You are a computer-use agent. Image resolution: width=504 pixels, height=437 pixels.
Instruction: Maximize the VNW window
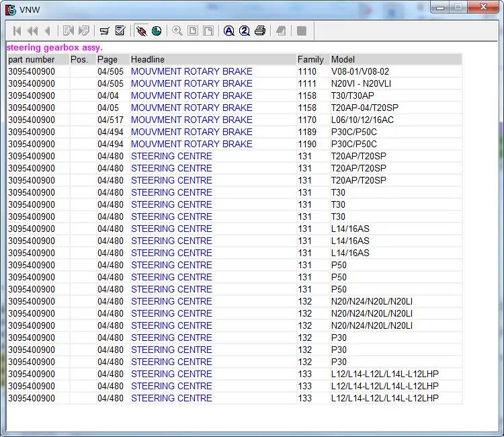point(458,7)
